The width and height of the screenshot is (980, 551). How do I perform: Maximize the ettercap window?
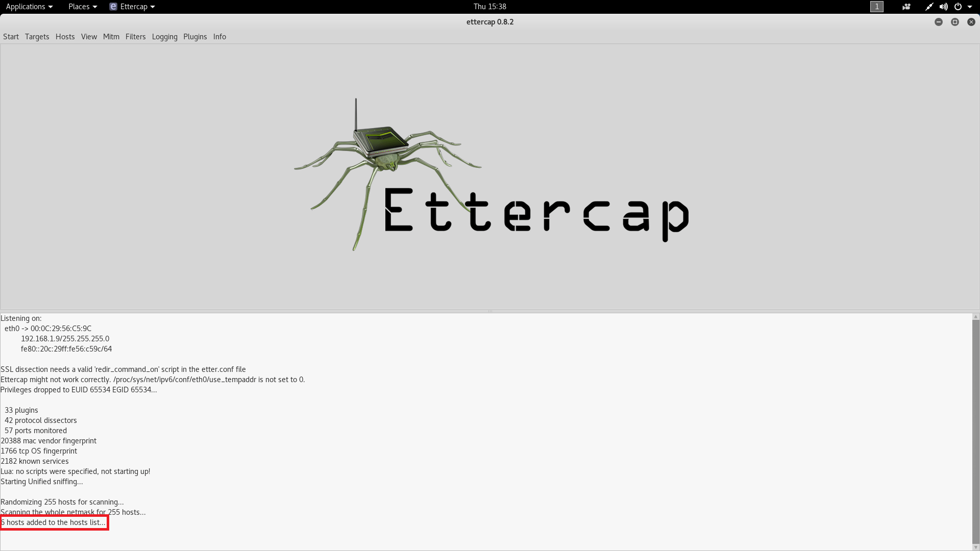click(954, 22)
